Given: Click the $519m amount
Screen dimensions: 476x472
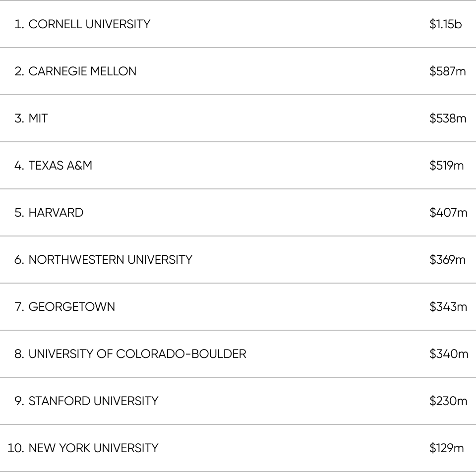Looking at the screenshot, I should (x=447, y=165).
